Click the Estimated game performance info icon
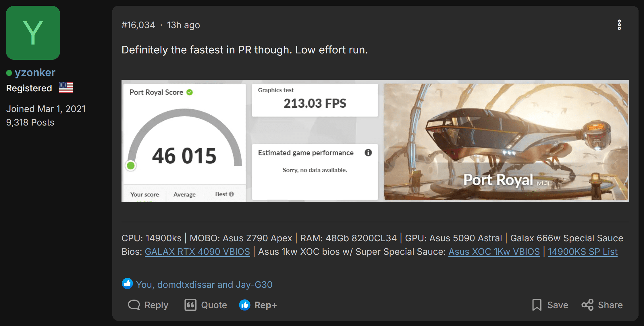Screen dimensions: 644x326 [368, 153]
